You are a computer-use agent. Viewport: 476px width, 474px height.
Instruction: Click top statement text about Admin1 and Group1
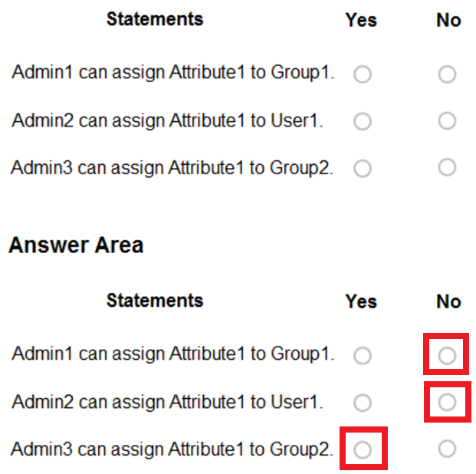click(x=173, y=74)
